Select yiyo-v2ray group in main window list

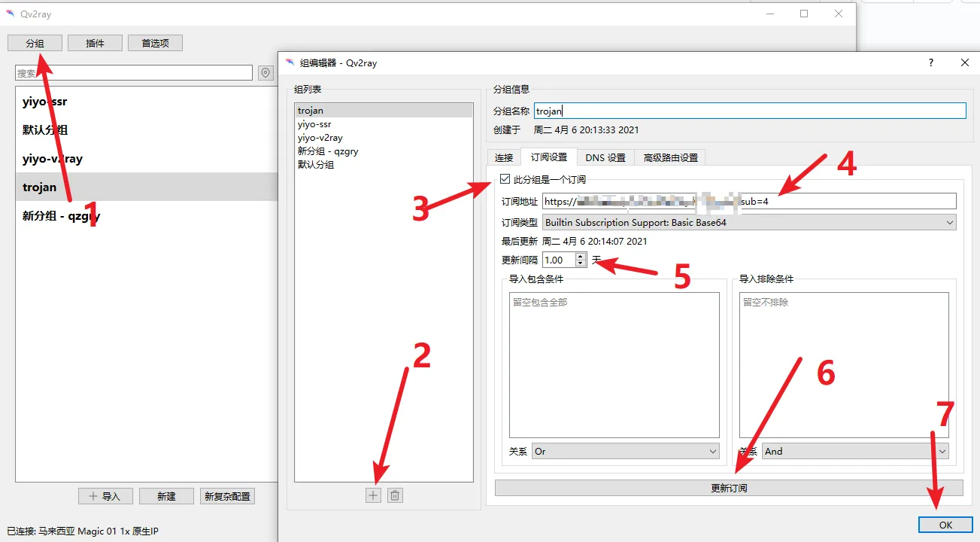(x=147, y=159)
